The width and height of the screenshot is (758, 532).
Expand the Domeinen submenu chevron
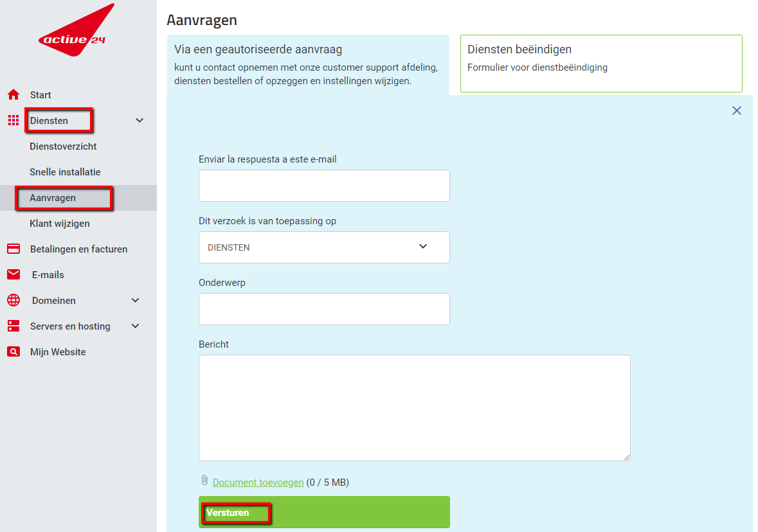point(136,301)
